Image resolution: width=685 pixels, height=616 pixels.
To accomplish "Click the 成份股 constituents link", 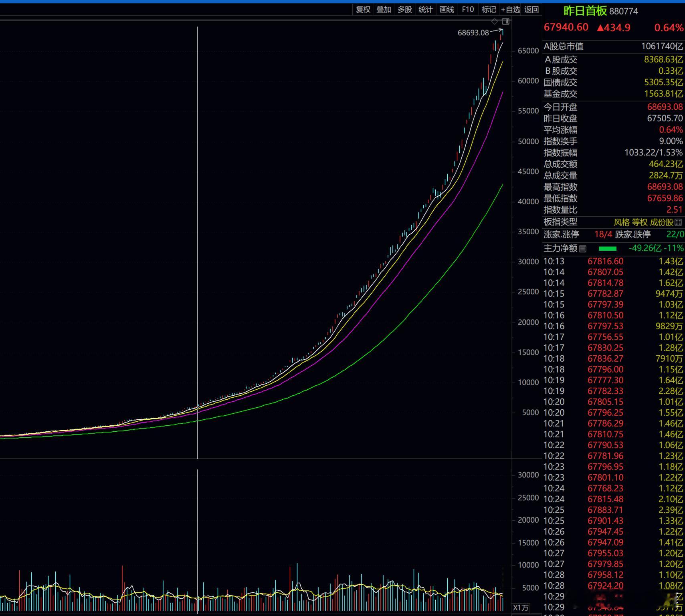I will coord(662,222).
